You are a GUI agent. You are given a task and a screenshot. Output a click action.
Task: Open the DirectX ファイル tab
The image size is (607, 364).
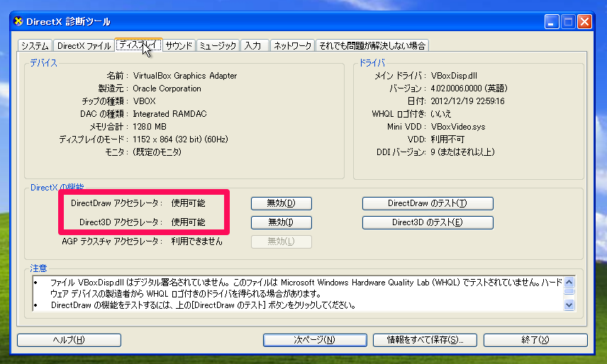[x=84, y=46]
